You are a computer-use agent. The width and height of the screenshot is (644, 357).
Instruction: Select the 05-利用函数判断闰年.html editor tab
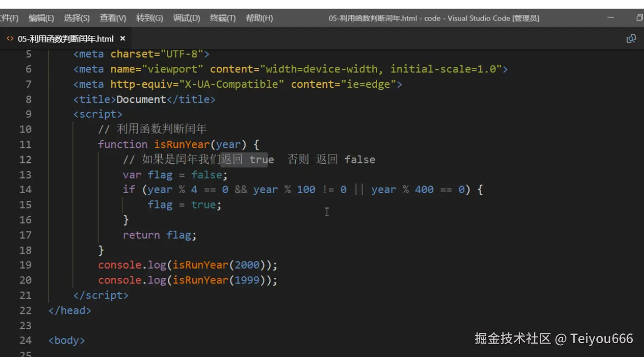pos(66,39)
